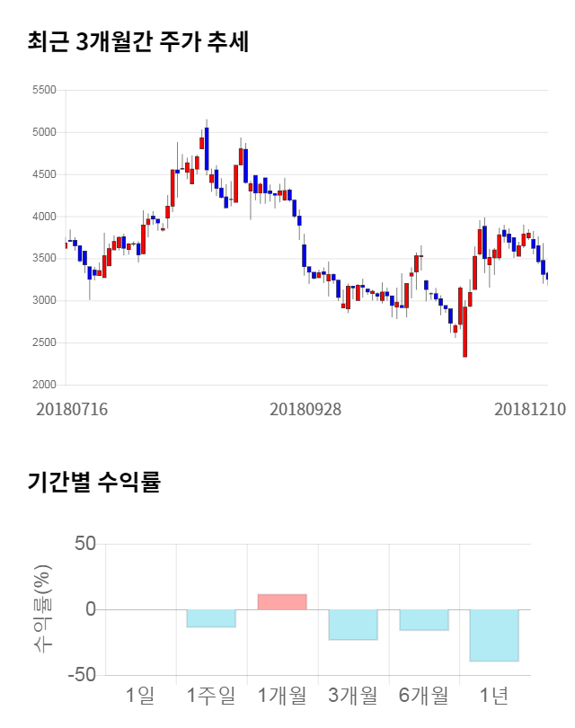
Task: Click the '최근 3개월간 주가 추세' chart title
Action: [x=138, y=41]
